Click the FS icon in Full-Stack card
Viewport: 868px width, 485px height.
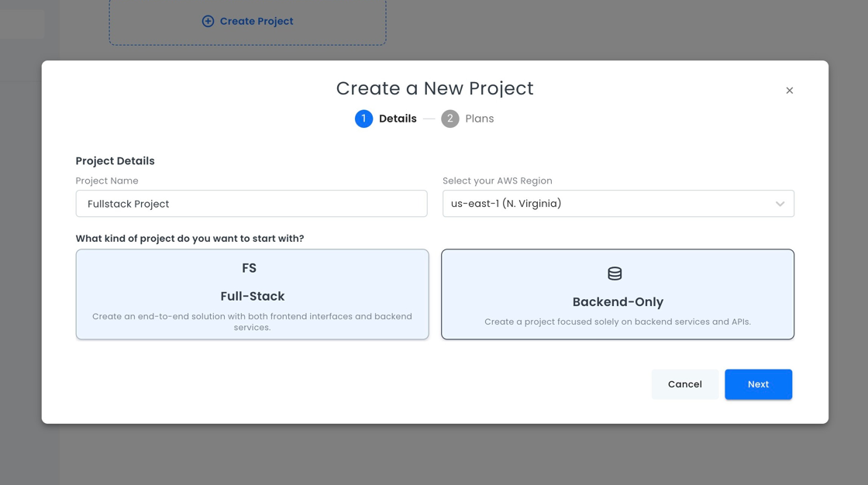coord(249,268)
